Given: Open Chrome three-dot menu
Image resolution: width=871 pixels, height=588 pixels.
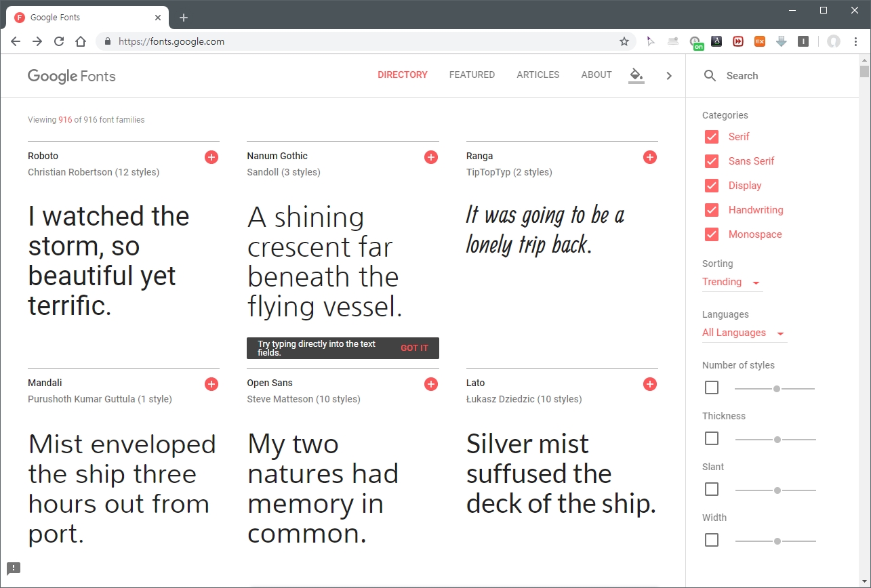Looking at the screenshot, I should coord(856,41).
